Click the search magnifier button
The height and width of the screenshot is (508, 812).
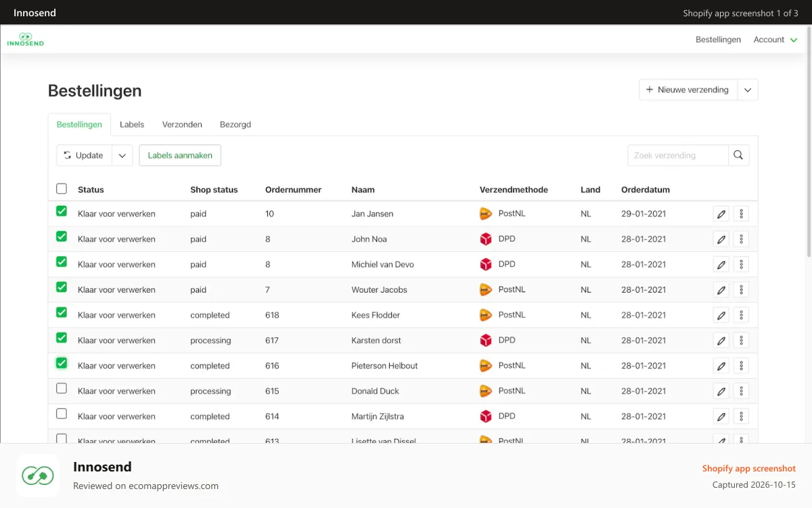739,155
